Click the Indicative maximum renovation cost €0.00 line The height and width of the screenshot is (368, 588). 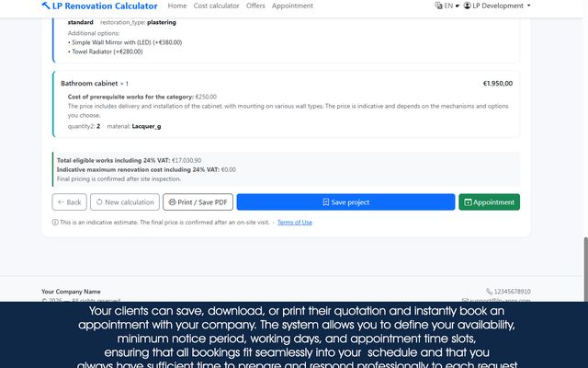click(x=146, y=169)
